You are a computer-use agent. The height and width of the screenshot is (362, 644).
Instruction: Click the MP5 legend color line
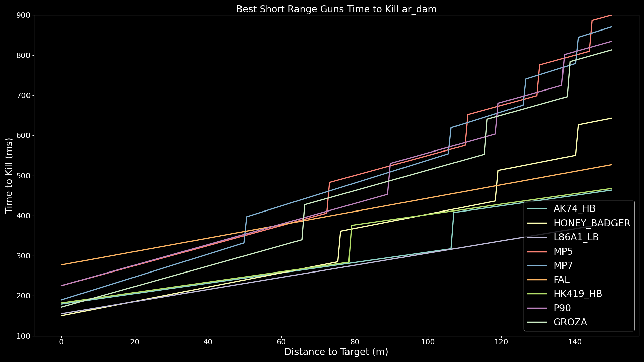point(537,251)
